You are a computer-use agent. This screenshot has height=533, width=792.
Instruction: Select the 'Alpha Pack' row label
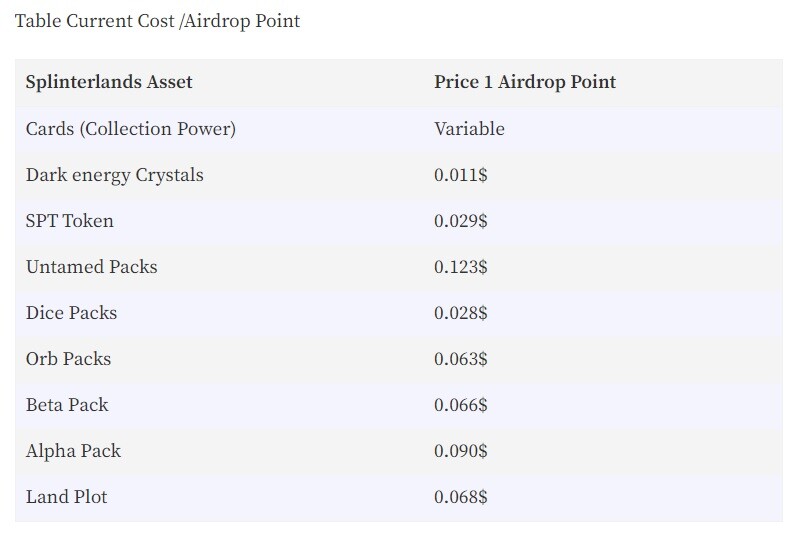pyautogui.click(x=73, y=451)
